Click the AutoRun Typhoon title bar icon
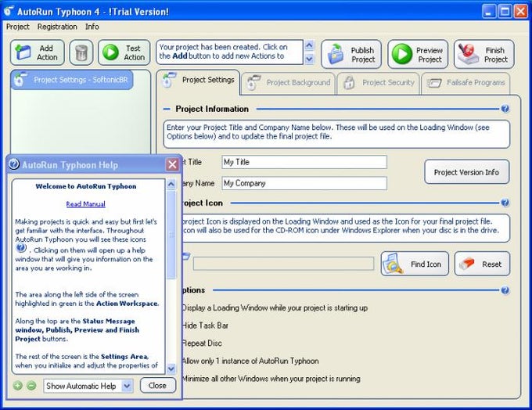This screenshot has height=410, width=532. click(9, 11)
